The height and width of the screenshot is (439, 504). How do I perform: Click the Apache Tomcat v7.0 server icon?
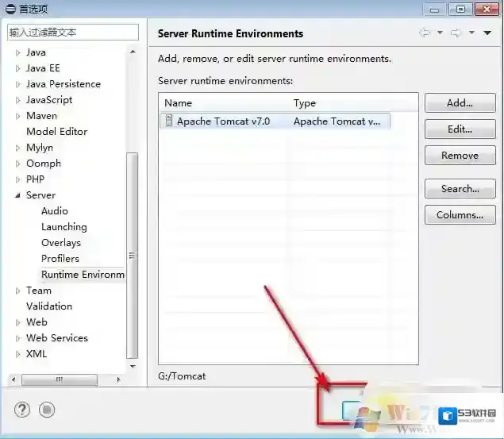tap(169, 121)
